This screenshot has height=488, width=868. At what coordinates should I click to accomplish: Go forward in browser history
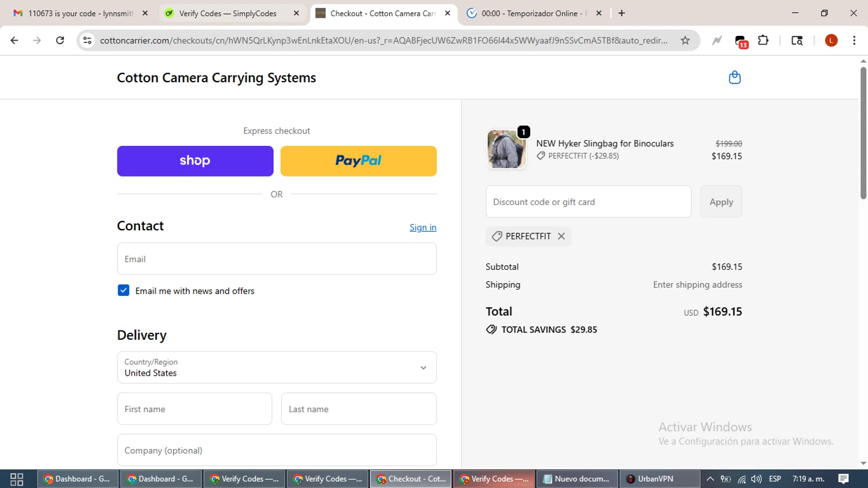point(37,41)
